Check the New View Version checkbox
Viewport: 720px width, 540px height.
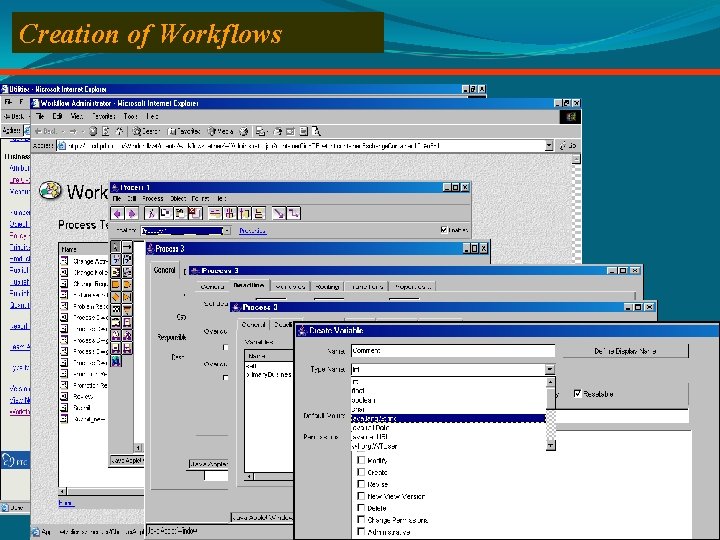pyautogui.click(x=361, y=496)
